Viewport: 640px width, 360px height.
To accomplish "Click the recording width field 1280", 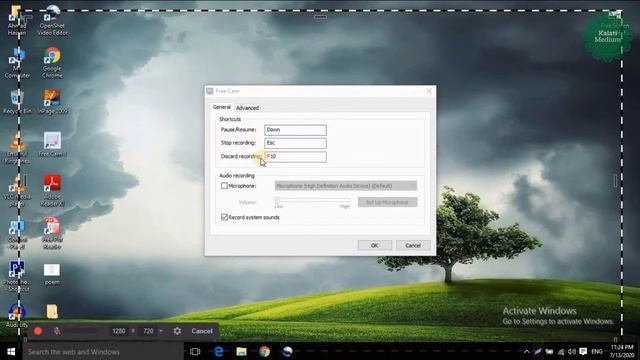I will click(119, 331).
